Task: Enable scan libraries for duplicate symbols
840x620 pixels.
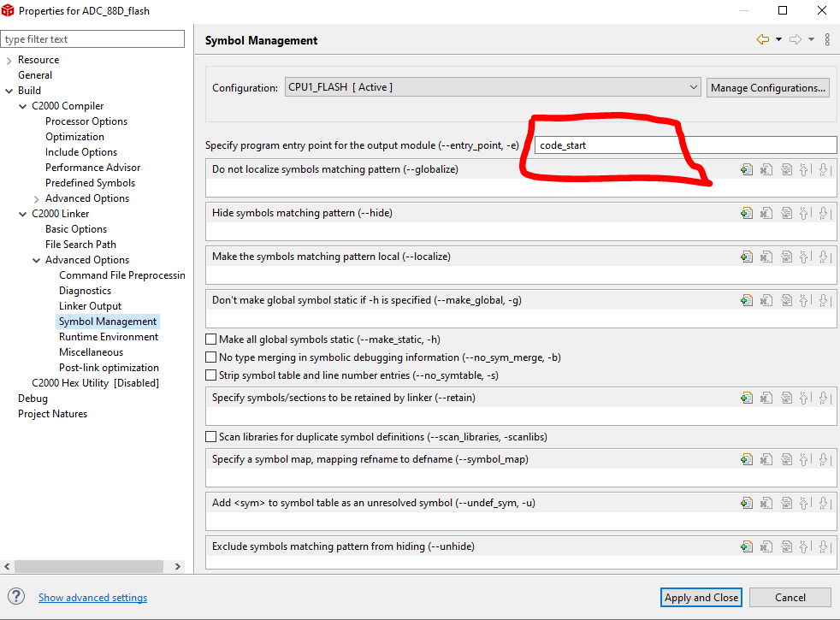Action: (x=210, y=436)
